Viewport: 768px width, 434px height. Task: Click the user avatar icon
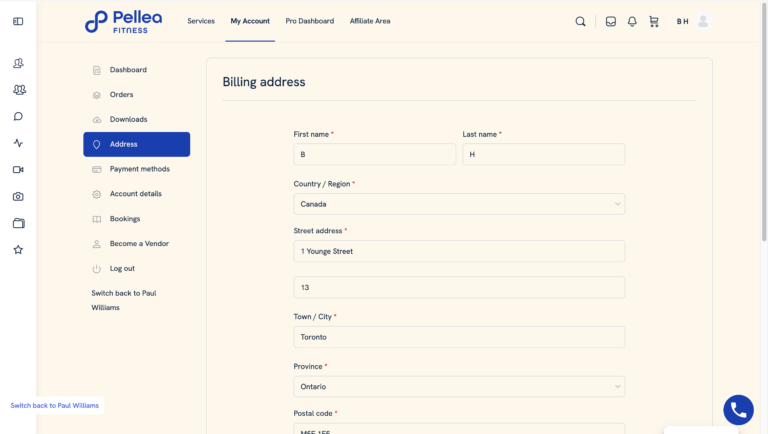[x=703, y=22]
